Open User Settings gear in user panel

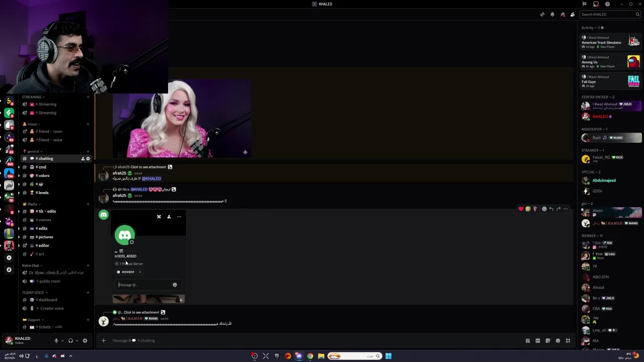[85, 340]
